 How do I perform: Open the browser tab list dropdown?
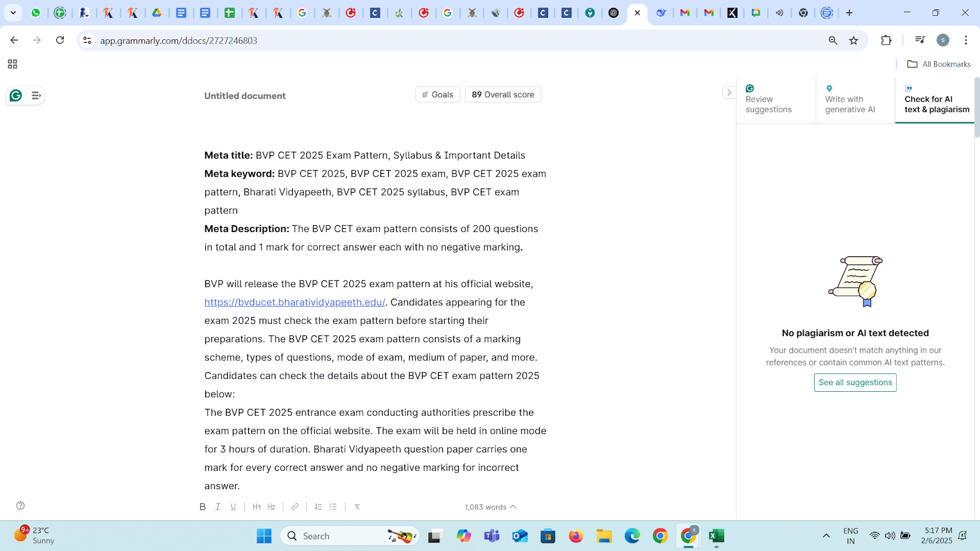[13, 13]
